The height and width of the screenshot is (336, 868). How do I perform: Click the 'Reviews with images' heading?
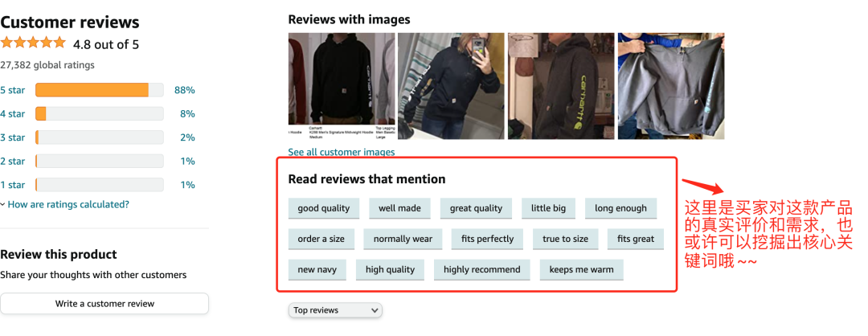[x=350, y=20]
